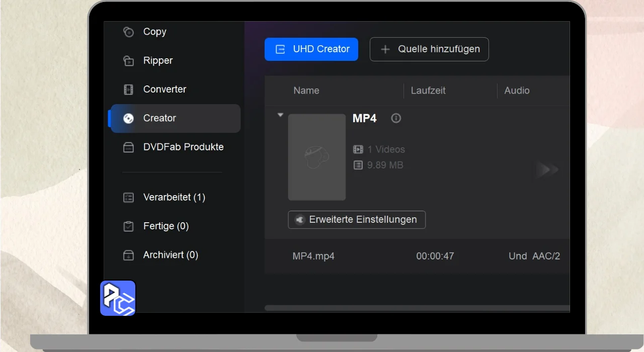
Task: Click Quelle hinzufügen to add source
Action: (x=429, y=49)
